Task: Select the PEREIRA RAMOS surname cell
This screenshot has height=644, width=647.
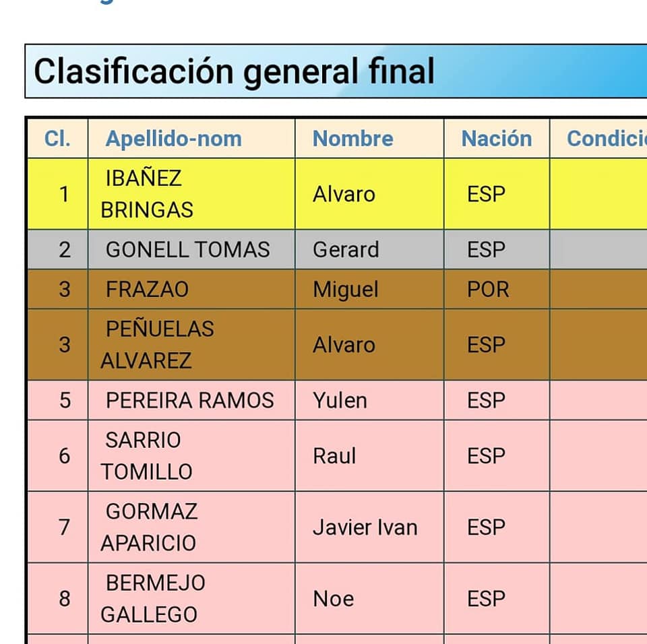Action: click(189, 400)
